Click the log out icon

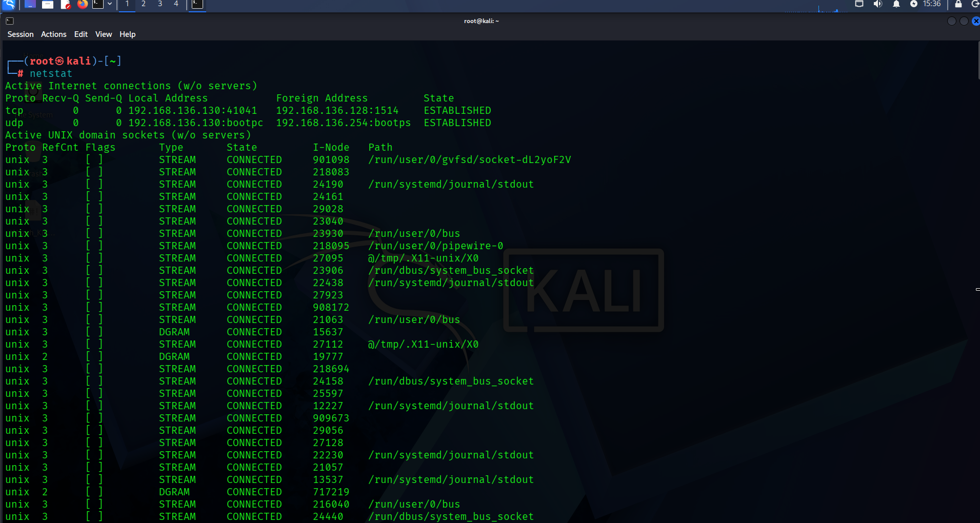click(x=975, y=4)
